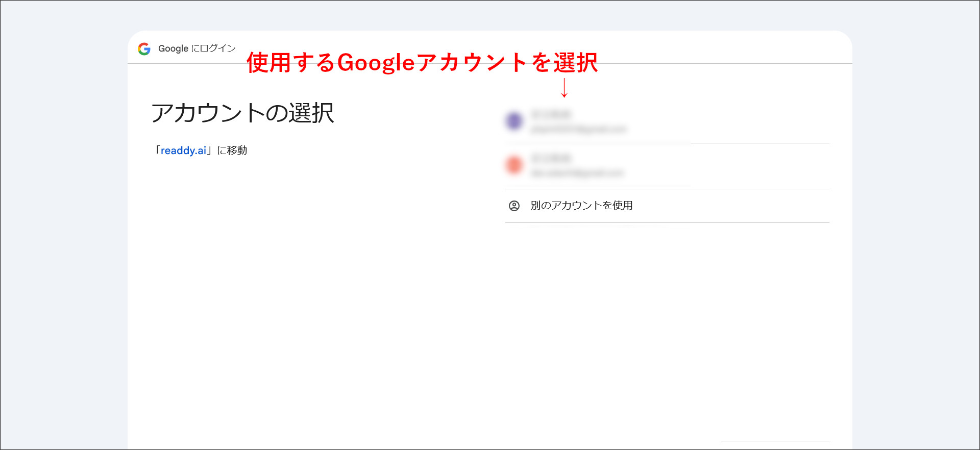Click the "Google にログイン" header text
980x450 pixels.
point(197,48)
